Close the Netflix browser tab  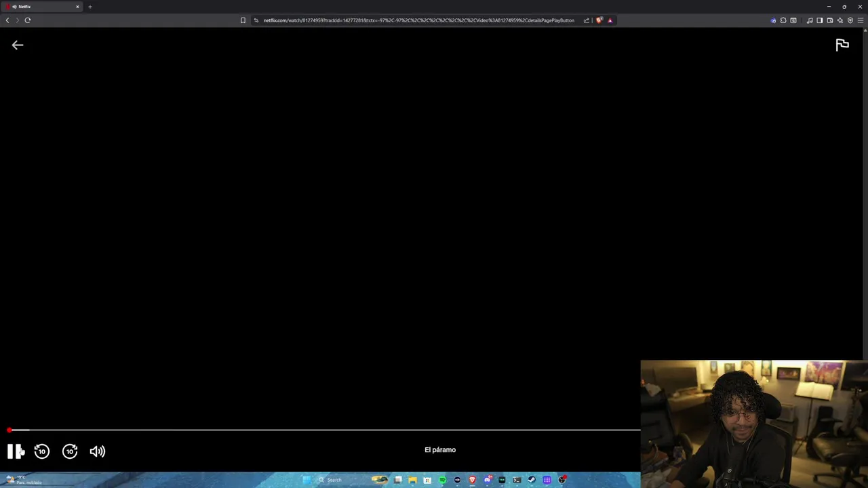point(77,7)
